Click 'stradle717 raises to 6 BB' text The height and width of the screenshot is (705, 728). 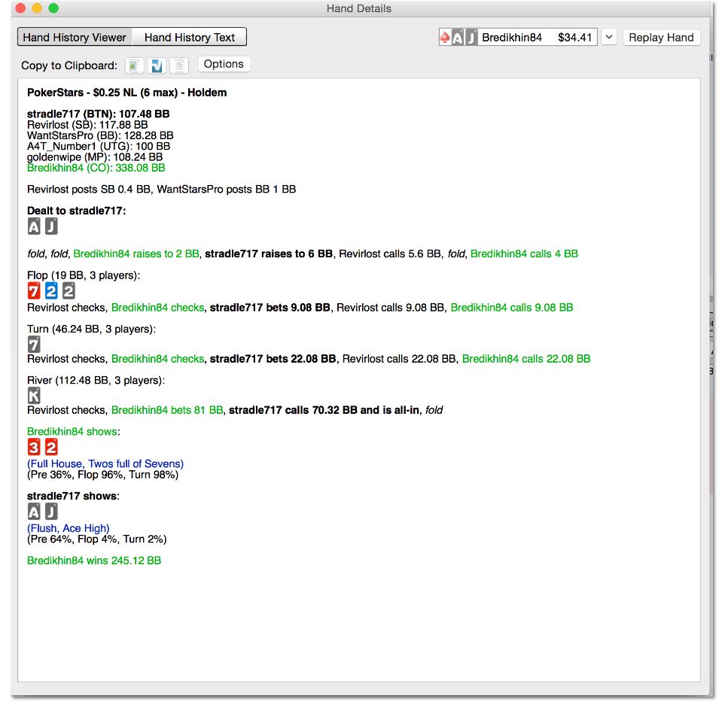pyautogui.click(x=269, y=254)
